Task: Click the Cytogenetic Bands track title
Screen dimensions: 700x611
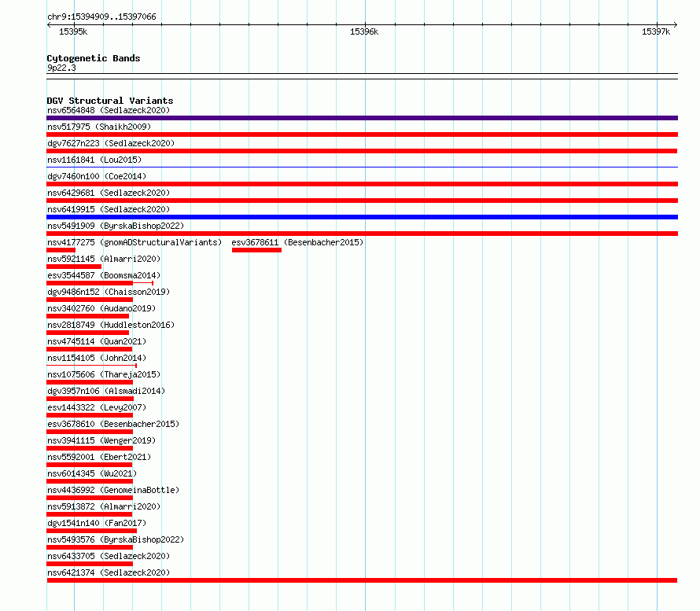Action: click(94, 58)
